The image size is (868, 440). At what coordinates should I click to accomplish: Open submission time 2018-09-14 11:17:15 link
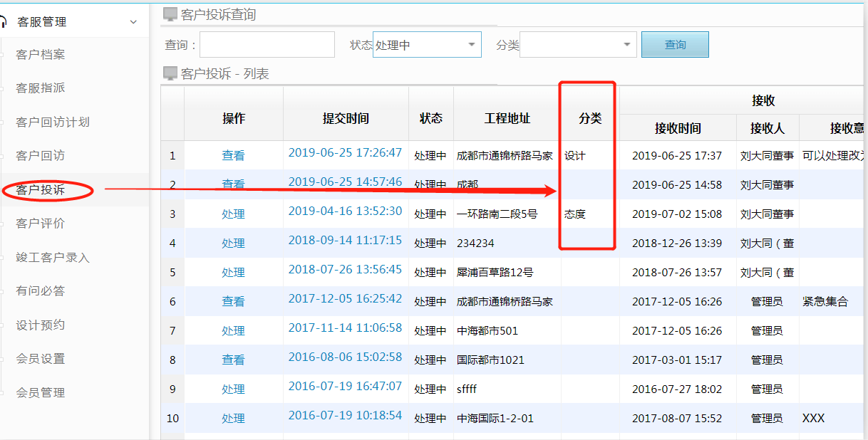[345, 241]
